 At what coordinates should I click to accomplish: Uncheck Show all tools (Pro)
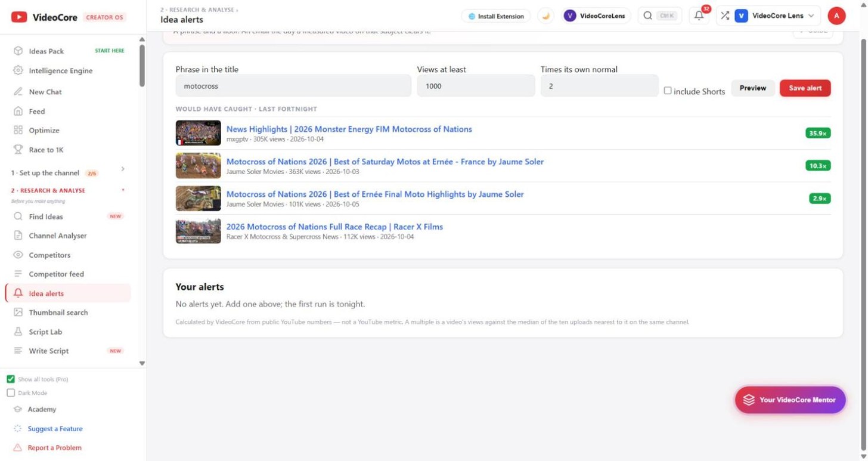point(11,379)
